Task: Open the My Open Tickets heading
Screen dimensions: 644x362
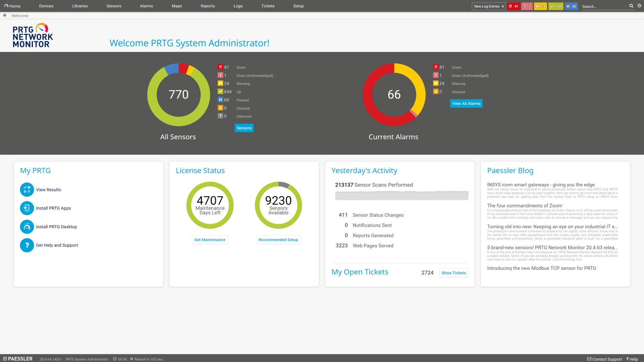Action: 360,272
